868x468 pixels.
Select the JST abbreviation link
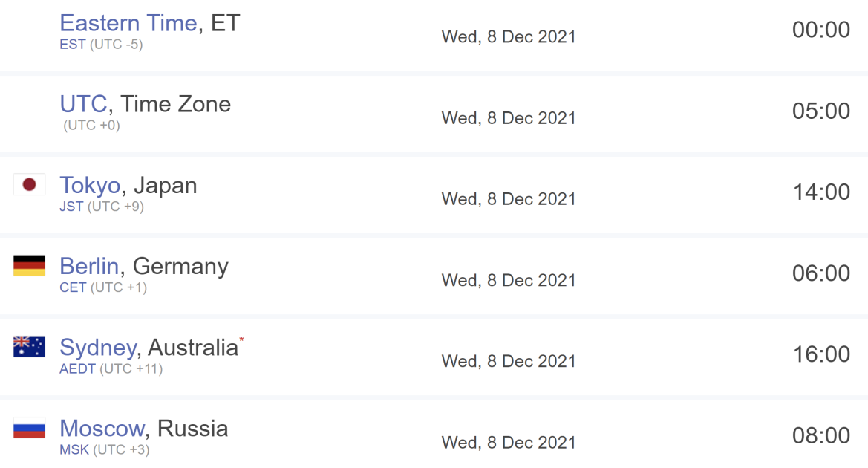pyautogui.click(x=71, y=207)
